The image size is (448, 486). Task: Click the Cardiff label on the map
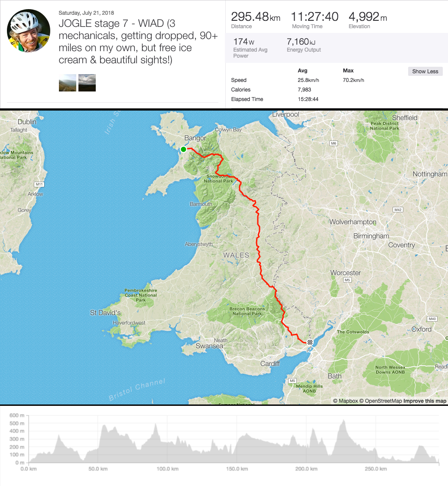coord(270,363)
